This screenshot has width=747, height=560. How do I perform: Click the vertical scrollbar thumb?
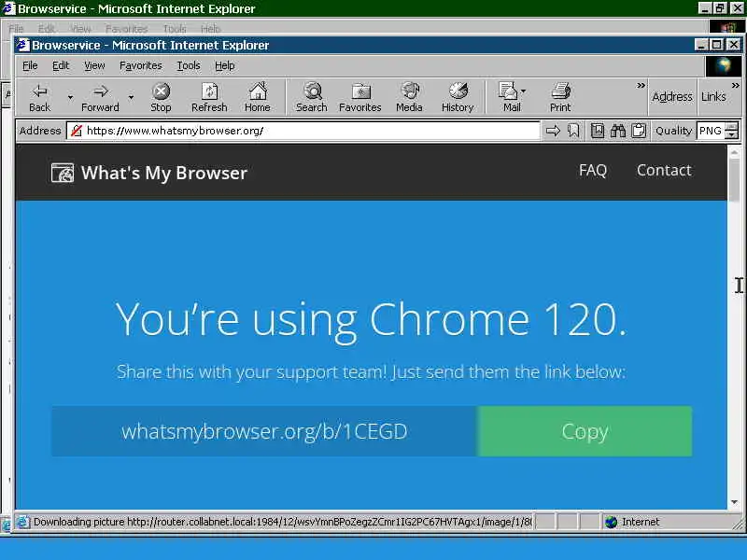(x=734, y=179)
